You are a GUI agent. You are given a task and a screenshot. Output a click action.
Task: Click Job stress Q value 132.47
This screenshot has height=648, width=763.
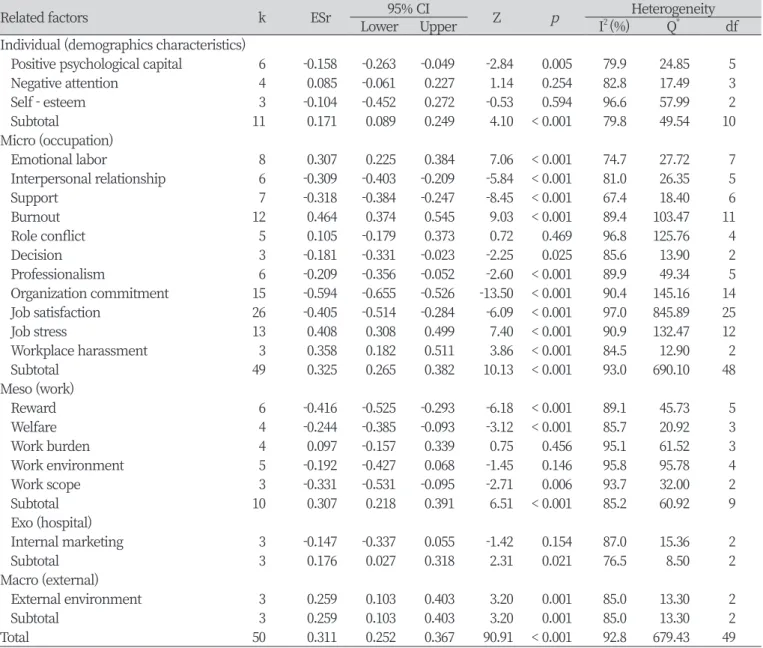click(x=671, y=332)
